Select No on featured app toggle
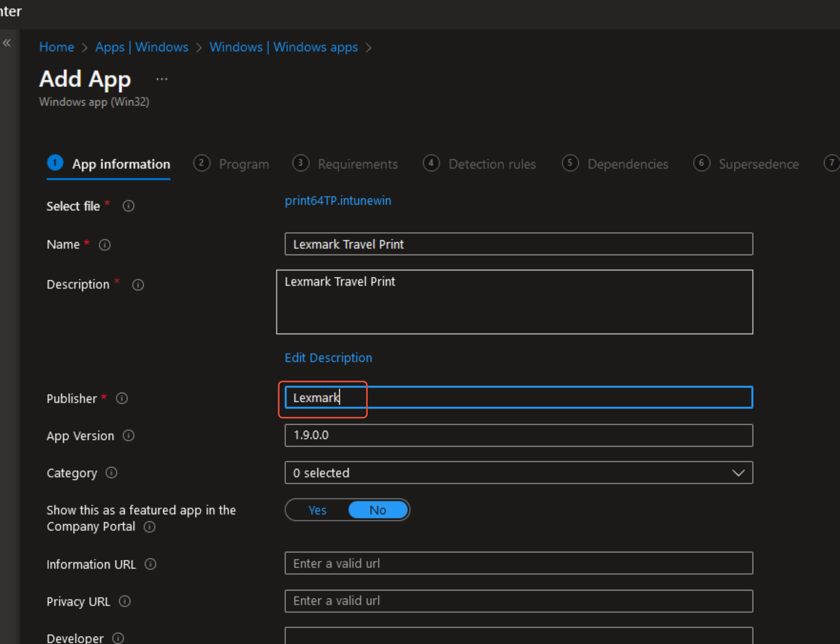The height and width of the screenshot is (644, 840). point(378,510)
